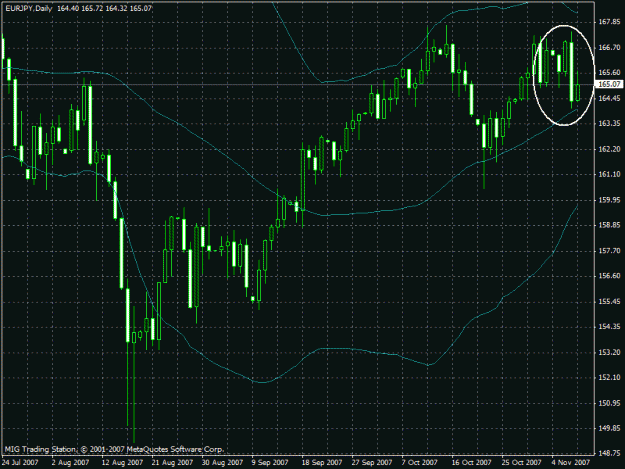This screenshot has height=469, width=625.
Task: Click the 150.95 price axis label
Action: click(609, 403)
